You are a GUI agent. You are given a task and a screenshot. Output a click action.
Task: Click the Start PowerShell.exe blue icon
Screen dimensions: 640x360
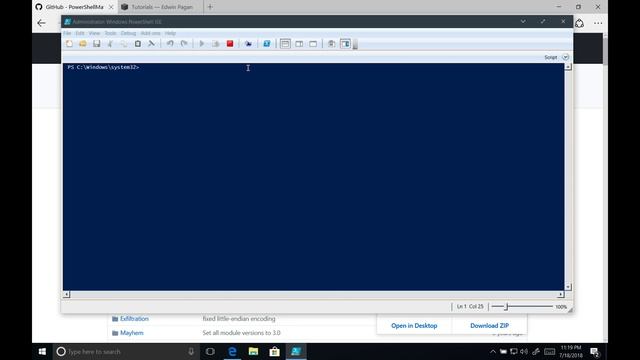click(x=267, y=44)
